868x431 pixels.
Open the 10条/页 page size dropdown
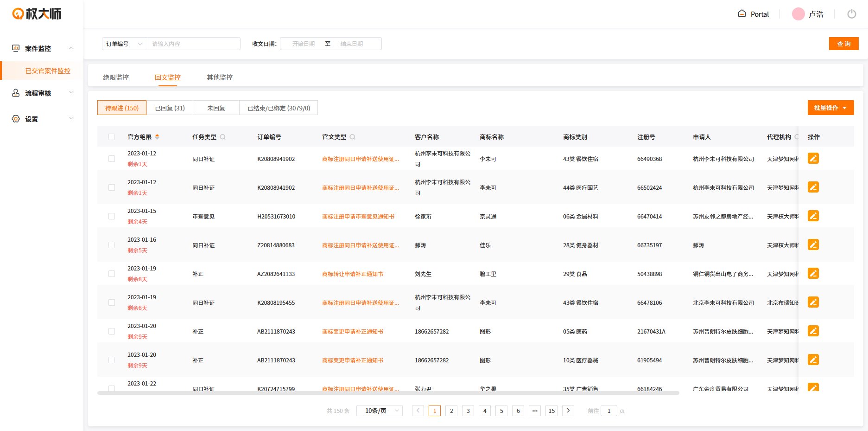tap(379, 410)
